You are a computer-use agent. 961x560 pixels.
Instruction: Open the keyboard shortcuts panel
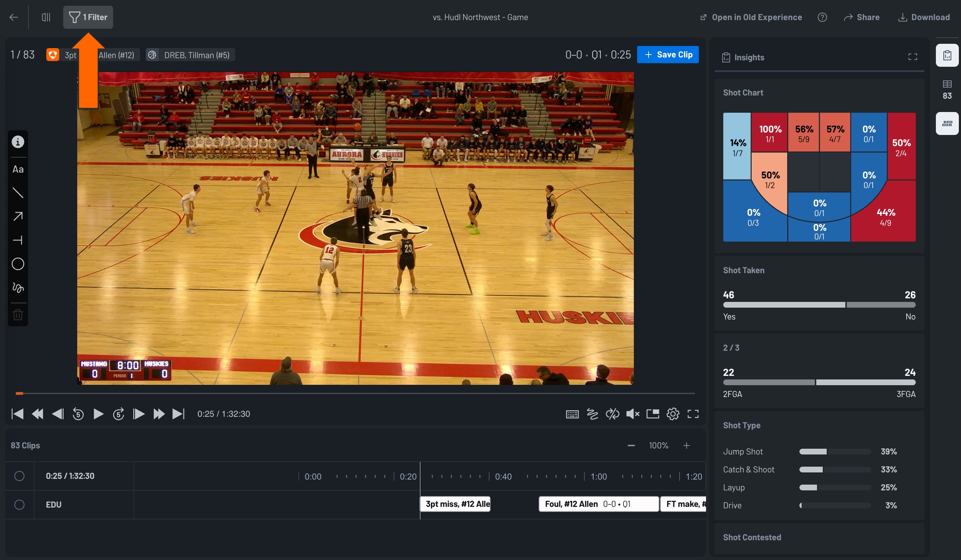572,414
